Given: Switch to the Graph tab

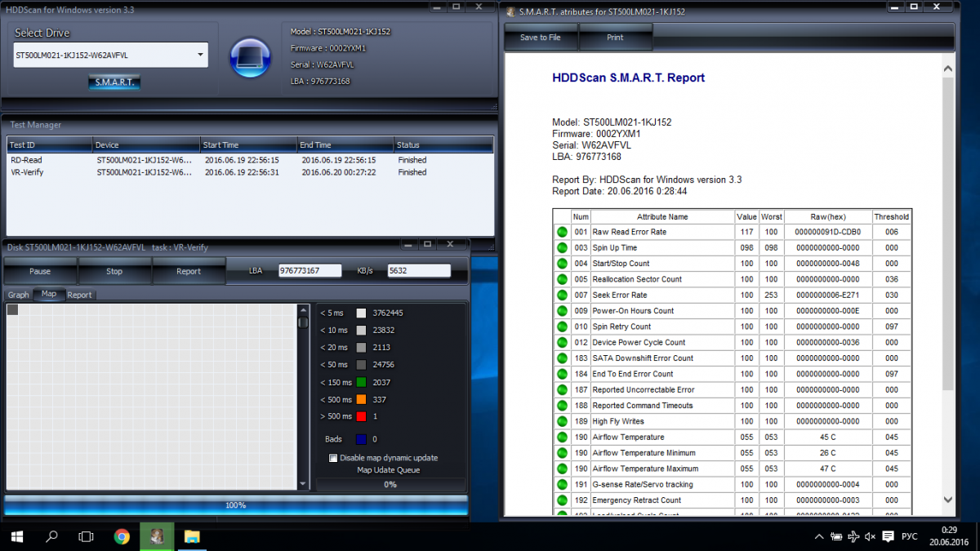Looking at the screenshot, I should click(18, 295).
